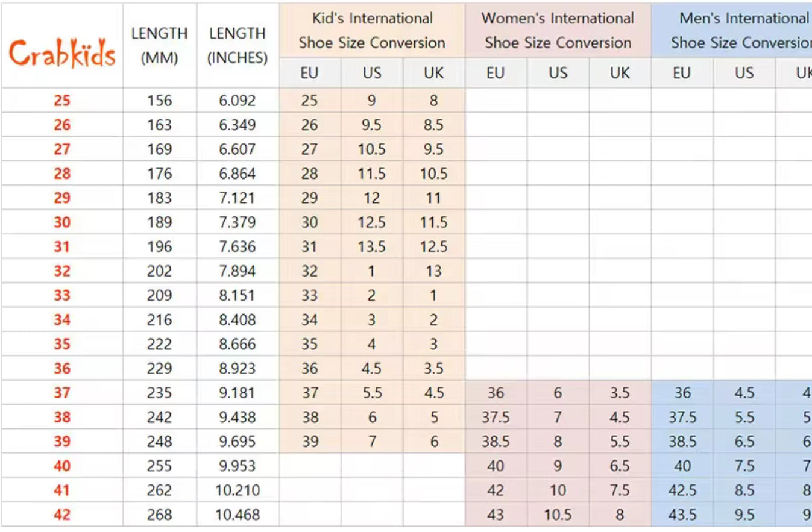Click the 6.092 inches cell

point(238,101)
